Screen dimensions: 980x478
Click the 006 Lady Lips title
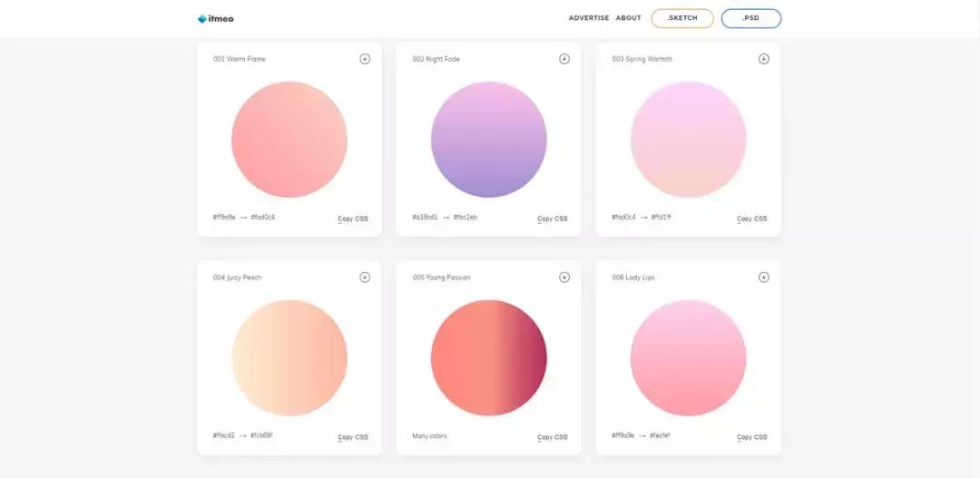tap(633, 278)
